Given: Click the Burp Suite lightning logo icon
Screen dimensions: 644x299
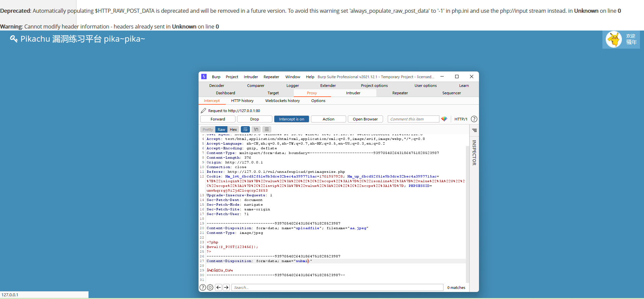Looking at the screenshot, I should [x=204, y=77].
